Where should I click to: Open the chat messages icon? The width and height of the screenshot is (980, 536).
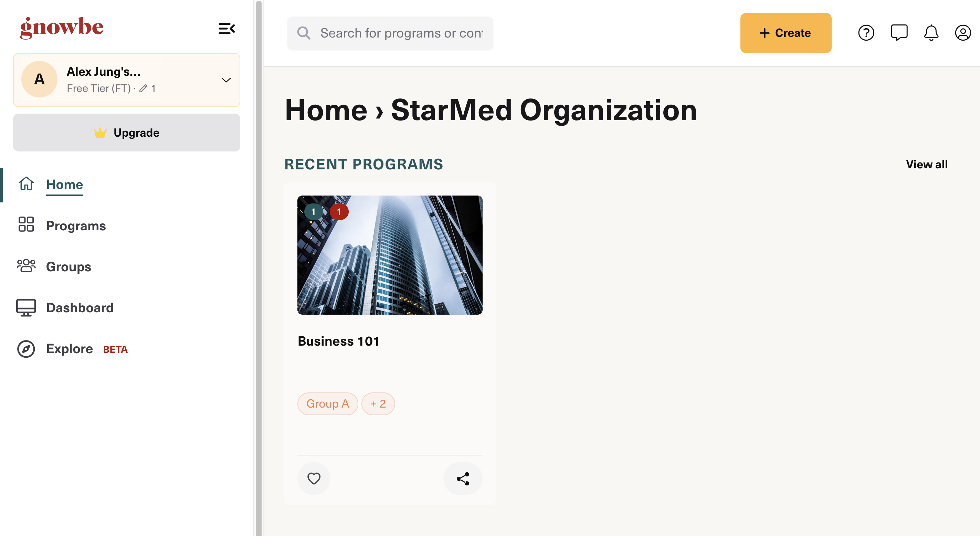[x=899, y=33]
